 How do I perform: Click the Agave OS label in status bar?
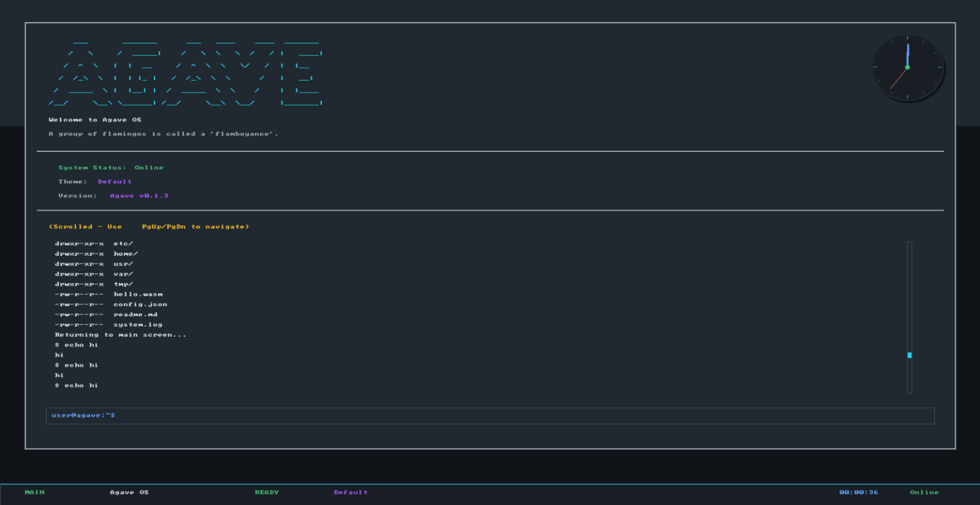click(x=129, y=492)
